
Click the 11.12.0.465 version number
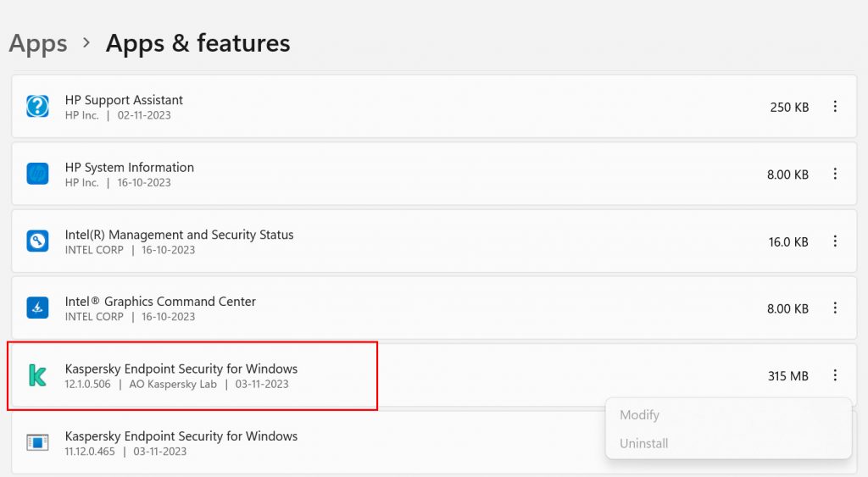(90, 452)
